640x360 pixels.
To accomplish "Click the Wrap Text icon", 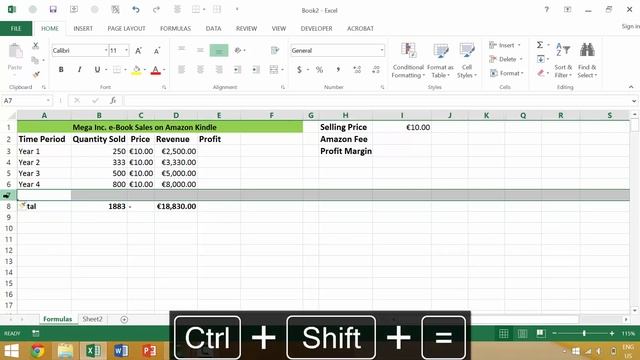I will [x=275, y=50].
